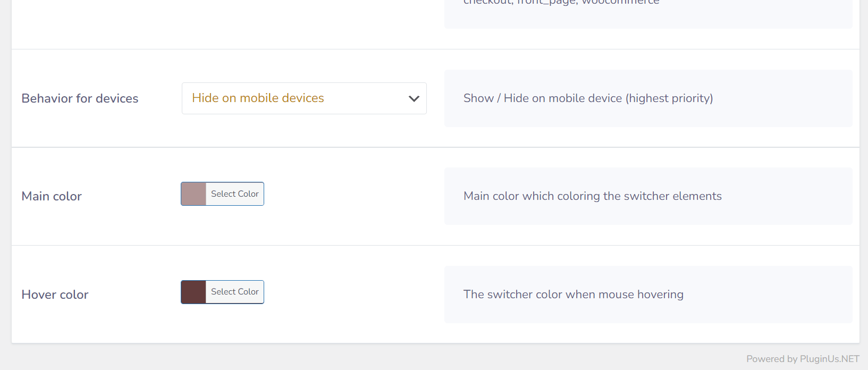Viewport: 868px width, 370px height.
Task: Click the Powered by PluginUs.NET link
Action: point(803,359)
